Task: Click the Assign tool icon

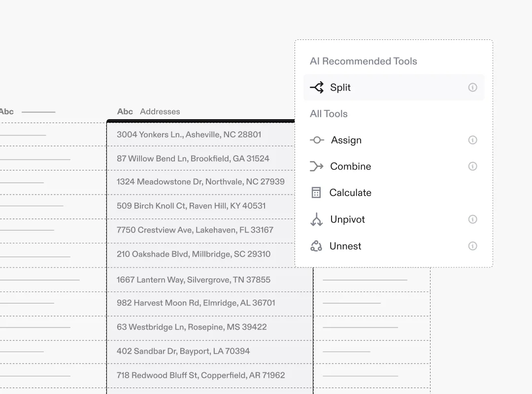Action: coord(317,140)
